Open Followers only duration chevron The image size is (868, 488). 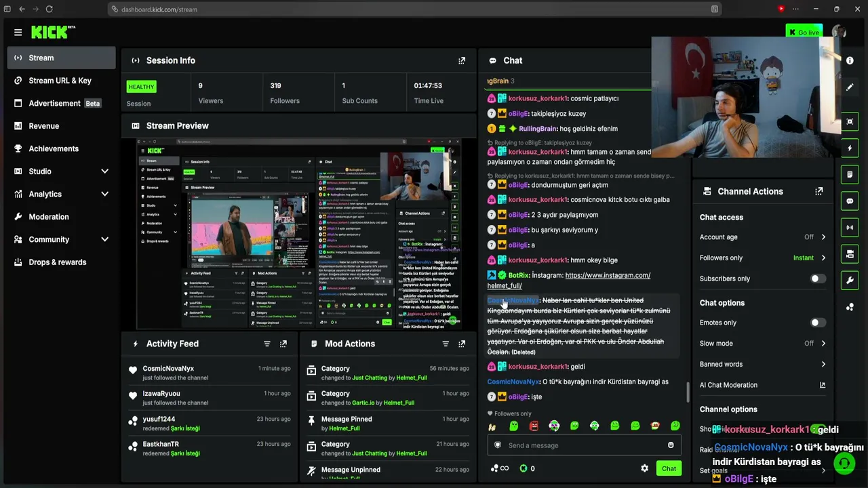pos(823,258)
